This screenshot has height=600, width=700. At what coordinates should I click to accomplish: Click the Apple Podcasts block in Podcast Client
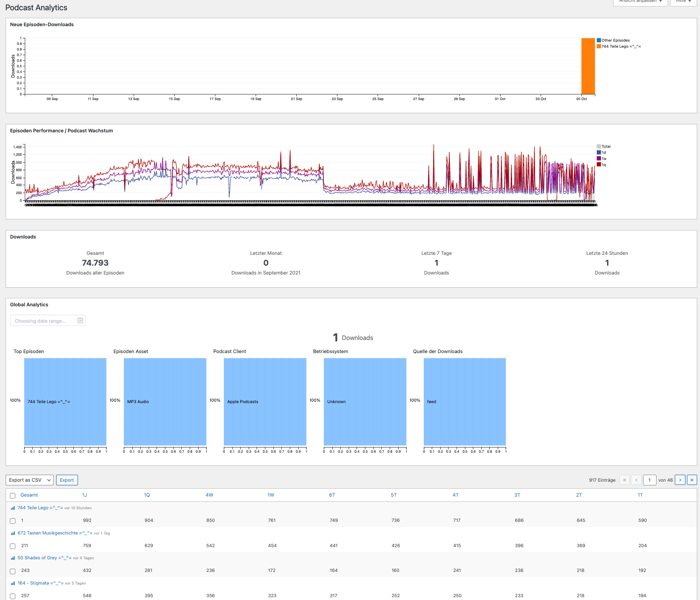pyautogui.click(x=265, y=402)
